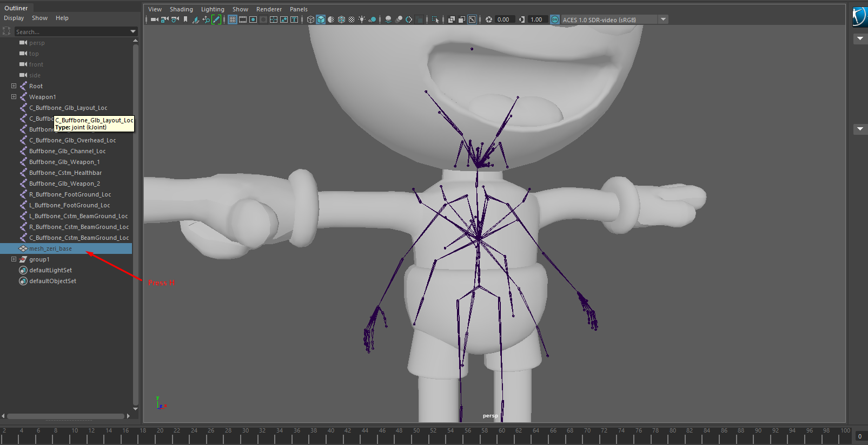Screen dimensions: 868x445
Task: Open the Outliner Help menu
Action: pyautogui.click(x=62, y=18)
